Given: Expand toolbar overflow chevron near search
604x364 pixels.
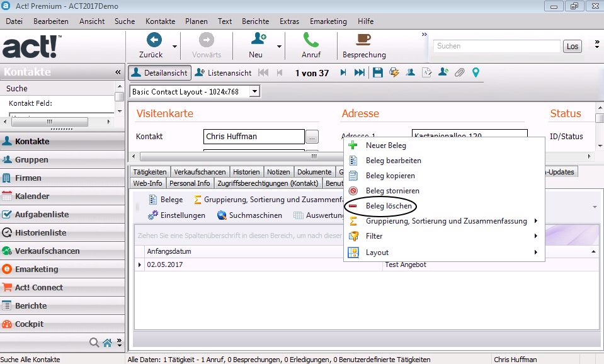Looking at the screenshot, I should coord(425,34).
